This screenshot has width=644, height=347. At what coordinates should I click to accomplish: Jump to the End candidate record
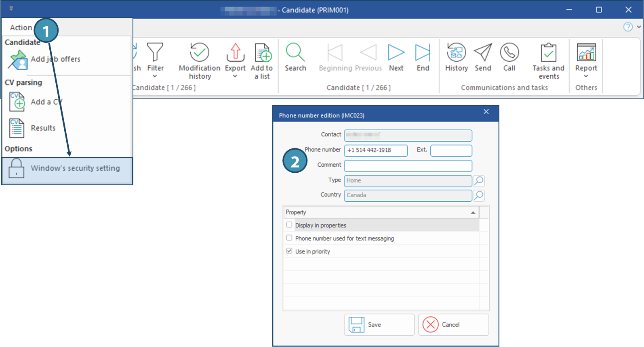tap(423, 52)
